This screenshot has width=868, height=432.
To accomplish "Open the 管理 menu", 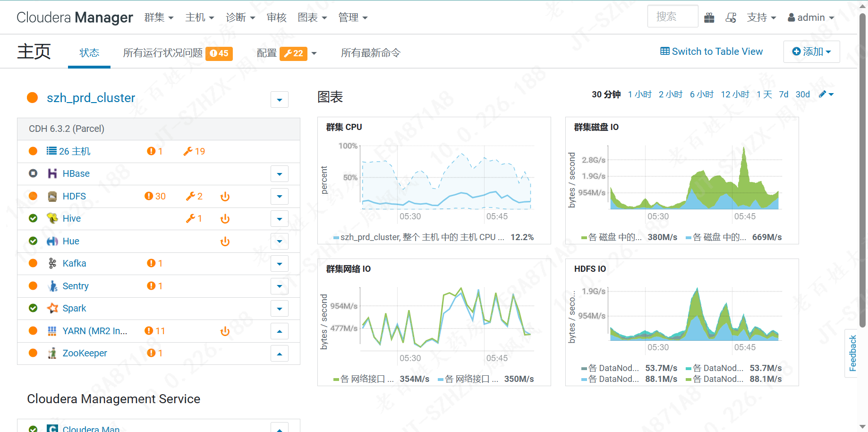I will click(x=353, y=17).
